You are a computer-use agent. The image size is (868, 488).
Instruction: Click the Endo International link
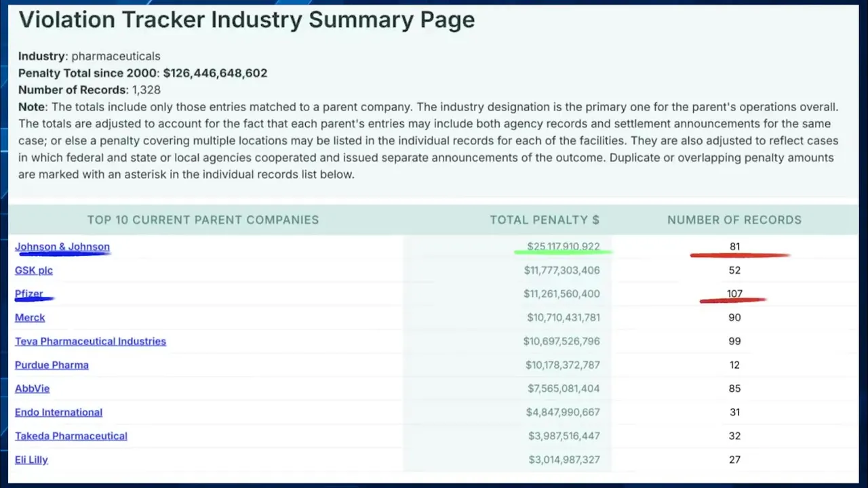coord(58,412)
